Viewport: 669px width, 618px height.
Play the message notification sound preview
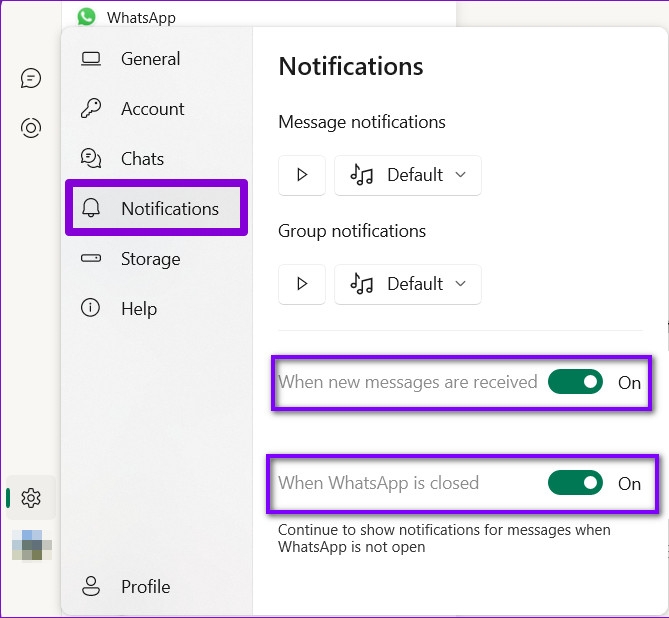click(302, 175)
